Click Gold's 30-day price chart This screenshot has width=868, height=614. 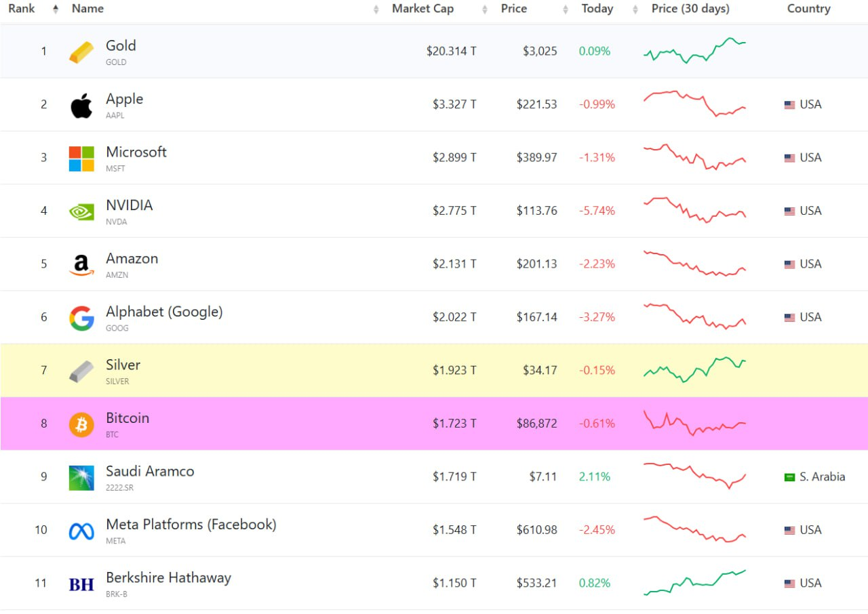694,50
